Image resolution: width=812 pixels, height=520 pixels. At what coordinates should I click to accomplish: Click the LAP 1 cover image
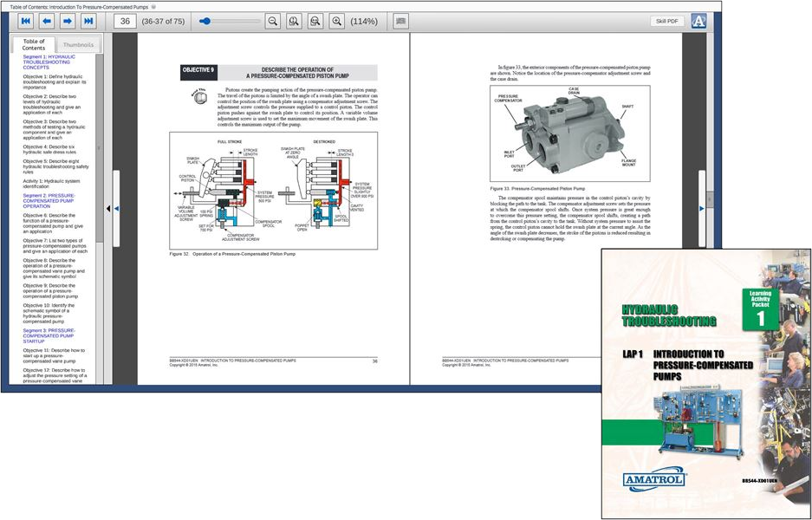click(706, 384)
